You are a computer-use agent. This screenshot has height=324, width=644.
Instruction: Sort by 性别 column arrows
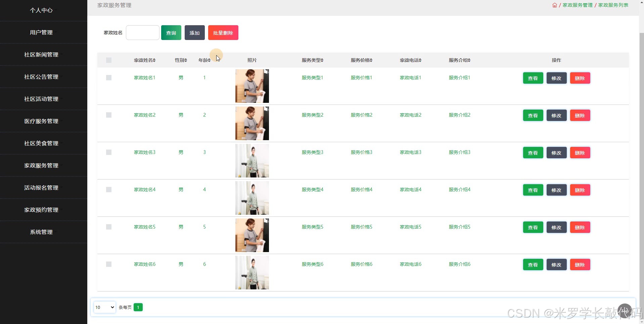[x=186, y=60]
